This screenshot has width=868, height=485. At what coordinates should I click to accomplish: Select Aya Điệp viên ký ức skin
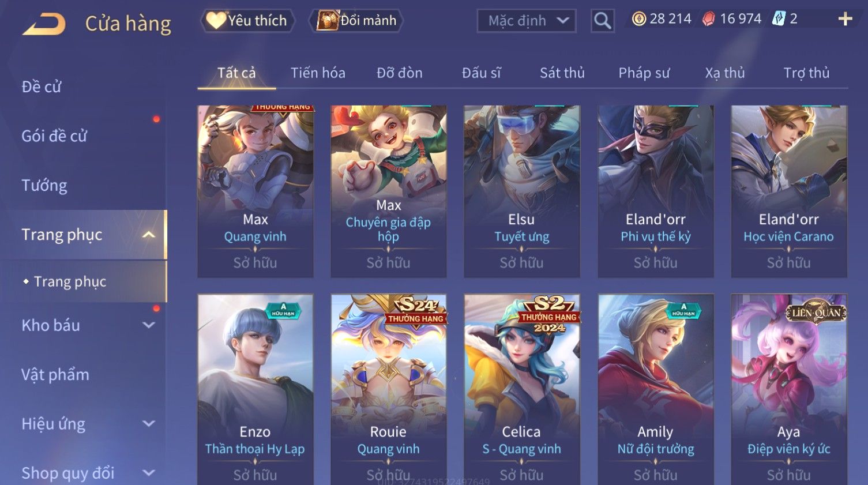click(x=789, y=390)
